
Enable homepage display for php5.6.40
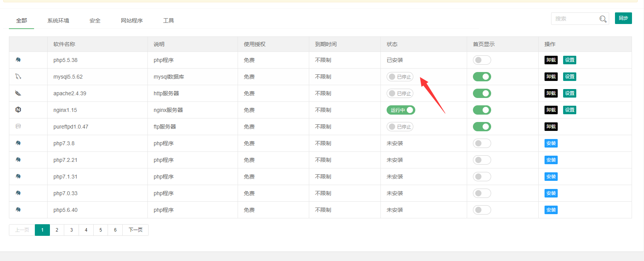(482, 210)
